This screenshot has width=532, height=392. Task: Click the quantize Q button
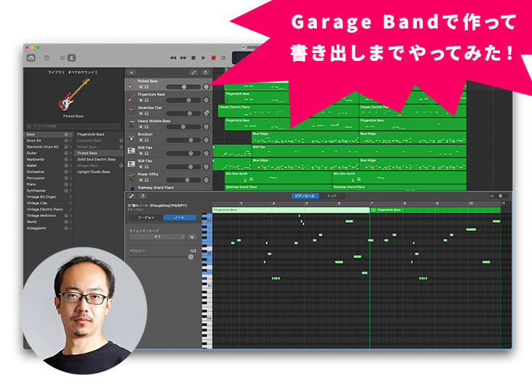click(x=192, y=237)
